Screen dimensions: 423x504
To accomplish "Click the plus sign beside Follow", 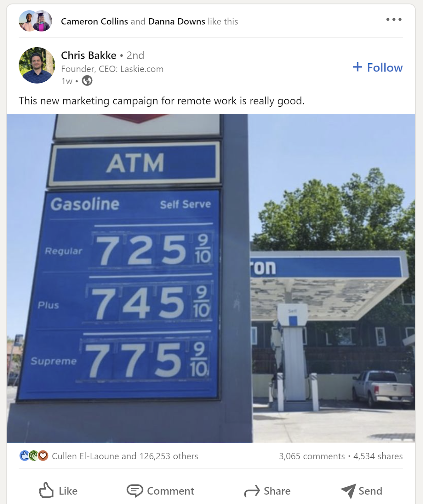I will click(x=357, y=67).
